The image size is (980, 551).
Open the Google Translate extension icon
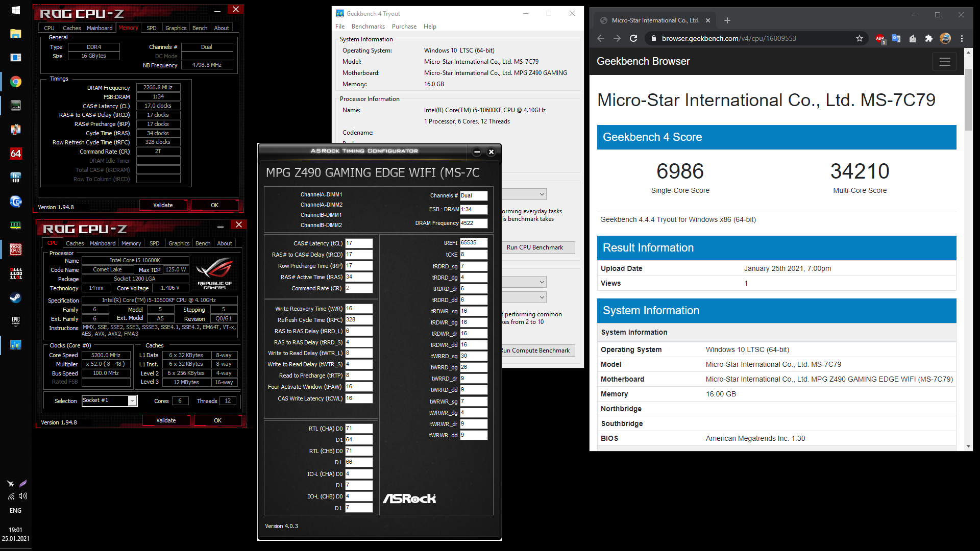click(x=896, y=38)
